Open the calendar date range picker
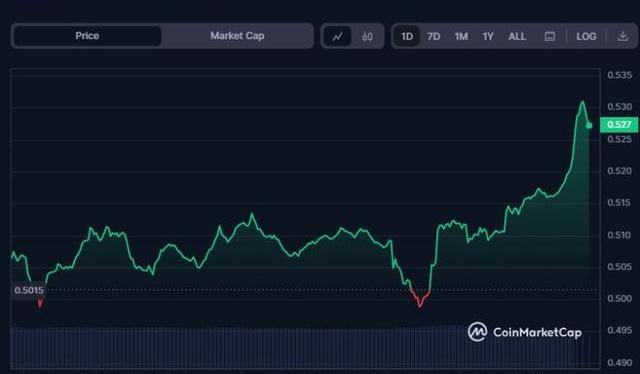The image size is (640, 374). pos(550,36)
